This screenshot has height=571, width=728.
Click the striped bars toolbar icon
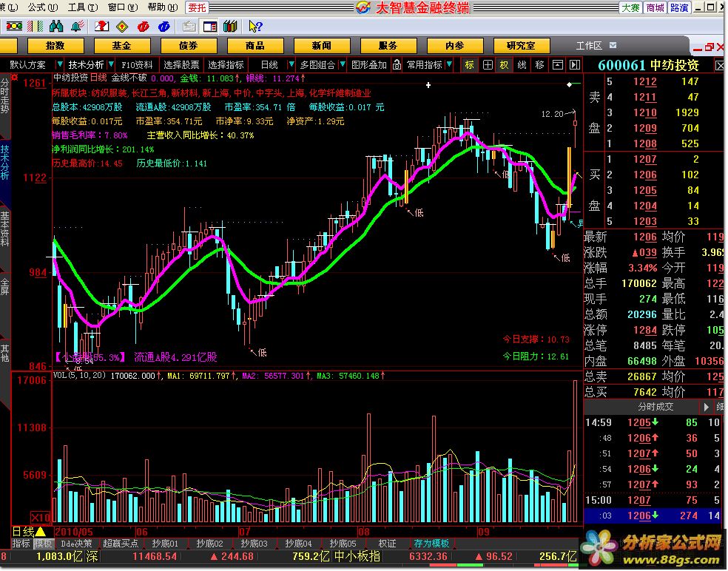coord(35,27)
